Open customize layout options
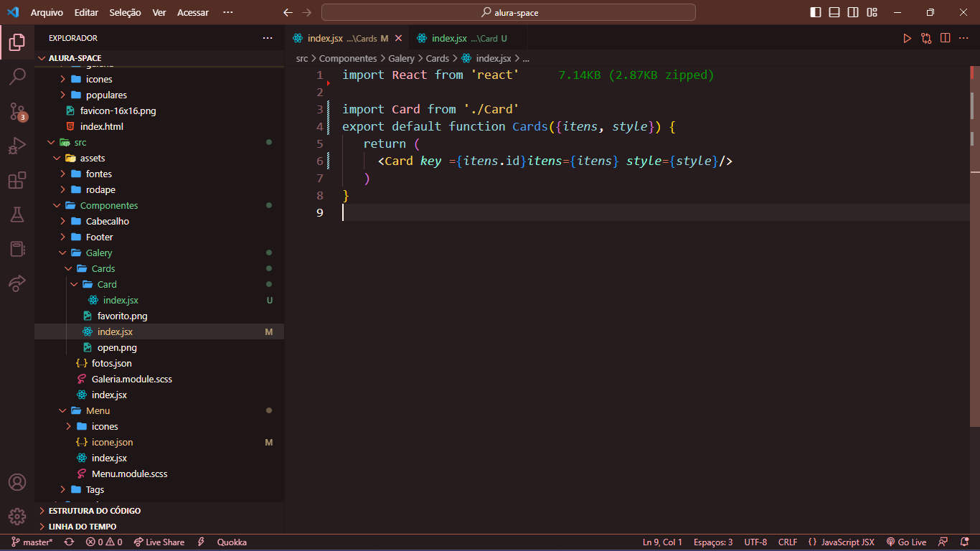The image size is (980, 551). [x=872, y=13]
